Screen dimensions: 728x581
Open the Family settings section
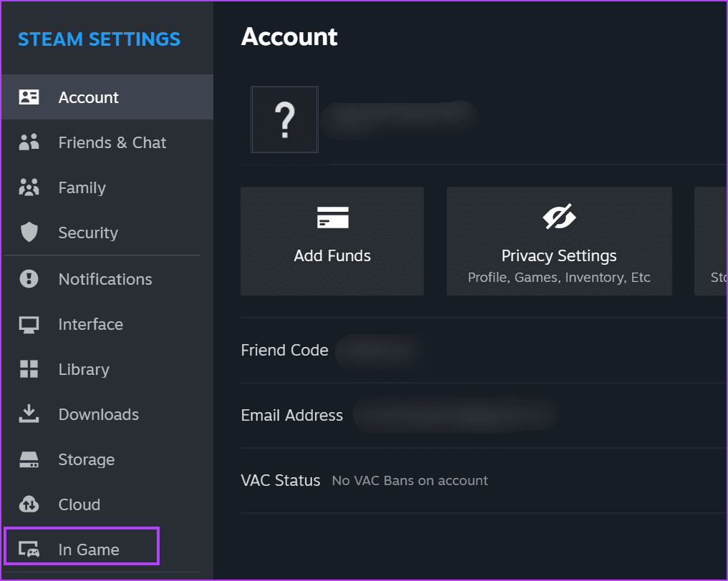click(107, 187)
